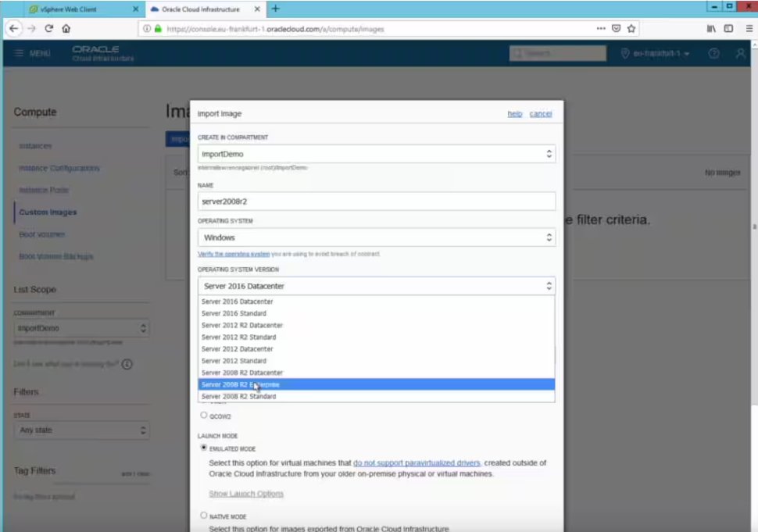758x532 pixels.
Task: Open a new browser tab with plus
Action: click(276, 9)
